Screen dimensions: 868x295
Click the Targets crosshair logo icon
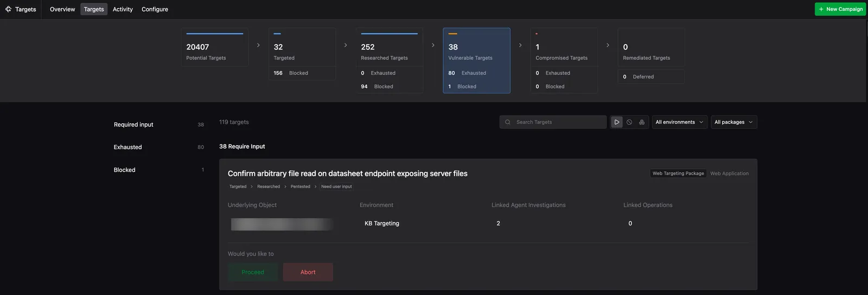coord(8,9)
